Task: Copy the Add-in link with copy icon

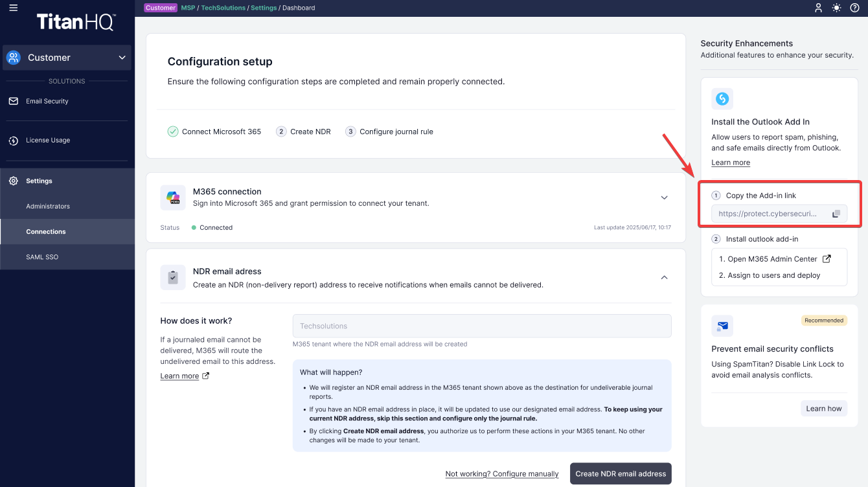Action: [x=836, y=214]
